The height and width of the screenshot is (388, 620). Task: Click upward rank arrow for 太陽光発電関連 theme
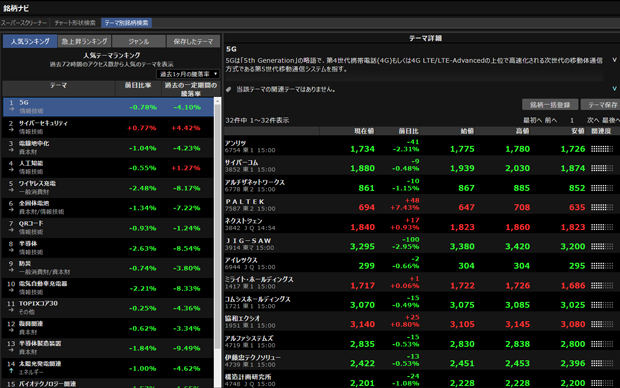point(11,371)
